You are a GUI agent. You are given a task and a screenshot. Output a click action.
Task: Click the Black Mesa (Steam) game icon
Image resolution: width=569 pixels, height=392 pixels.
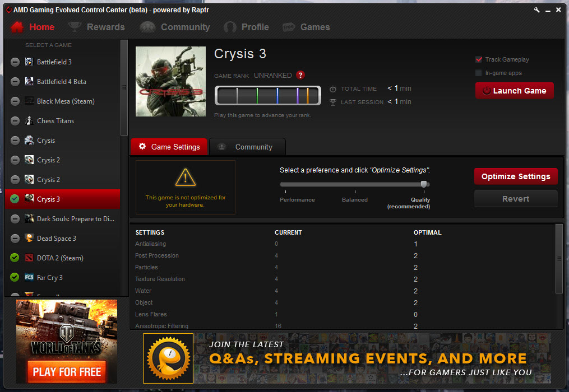tap(29, 101)
